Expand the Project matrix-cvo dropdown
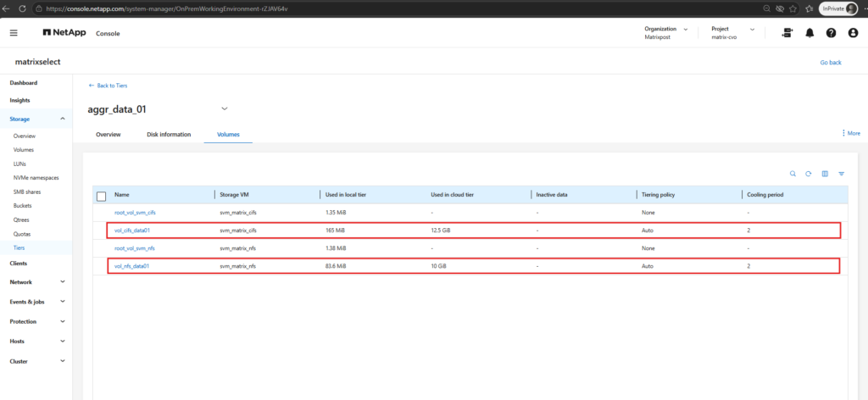 click(x=733, y=33)
